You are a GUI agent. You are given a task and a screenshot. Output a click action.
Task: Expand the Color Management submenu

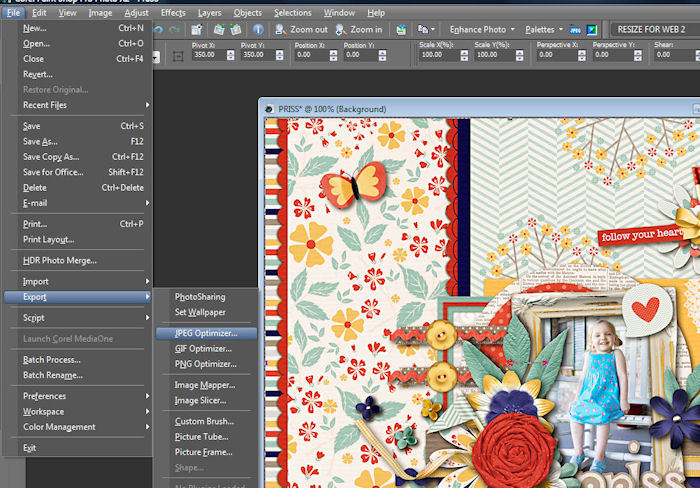[78, 427]
